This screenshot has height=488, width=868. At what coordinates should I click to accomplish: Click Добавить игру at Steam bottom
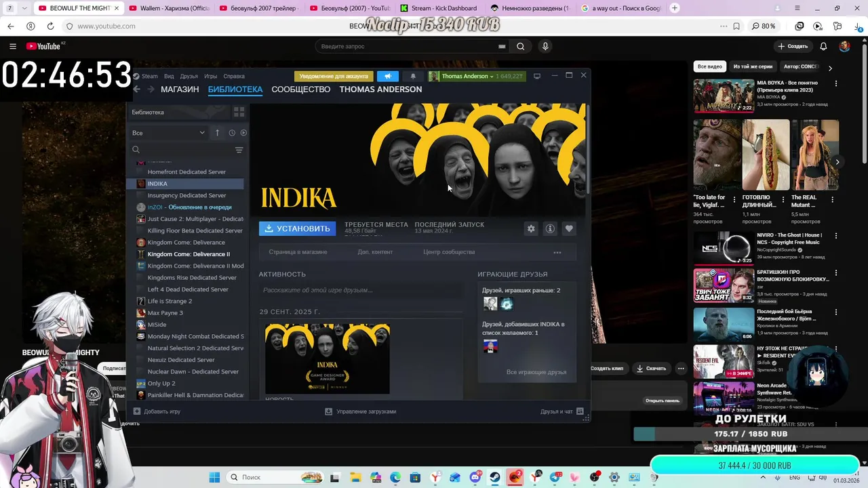coord(157,411)
